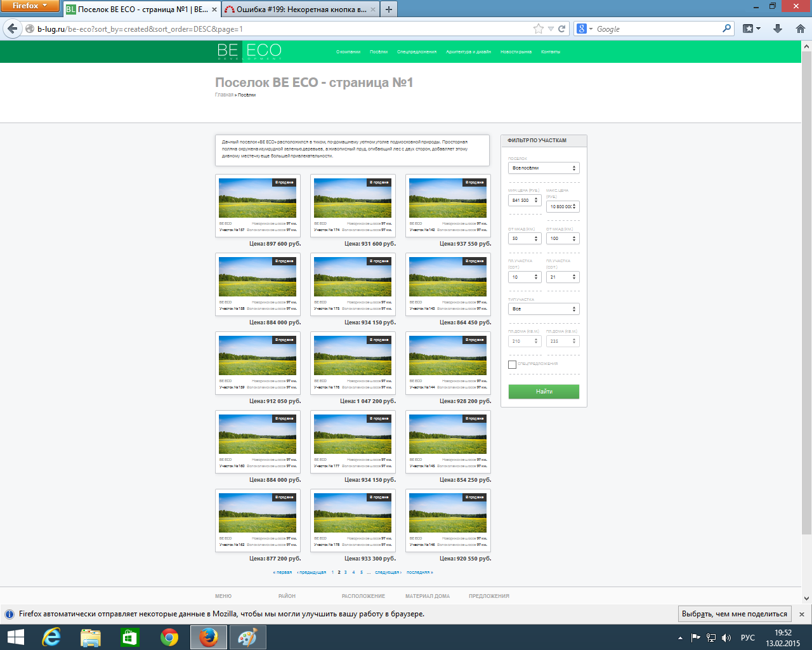Open the Firefox menu button
The image size is (812, 650).
[30, 6]
